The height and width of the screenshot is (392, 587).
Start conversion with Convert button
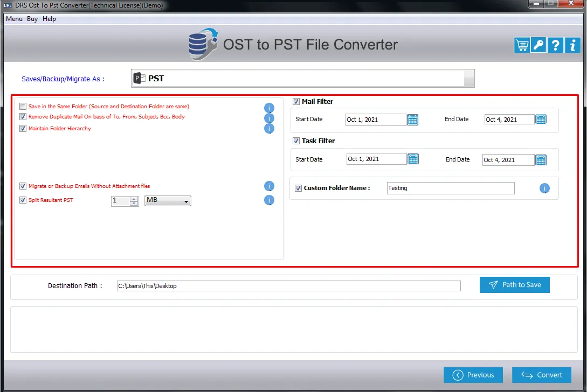pos(542,375)
